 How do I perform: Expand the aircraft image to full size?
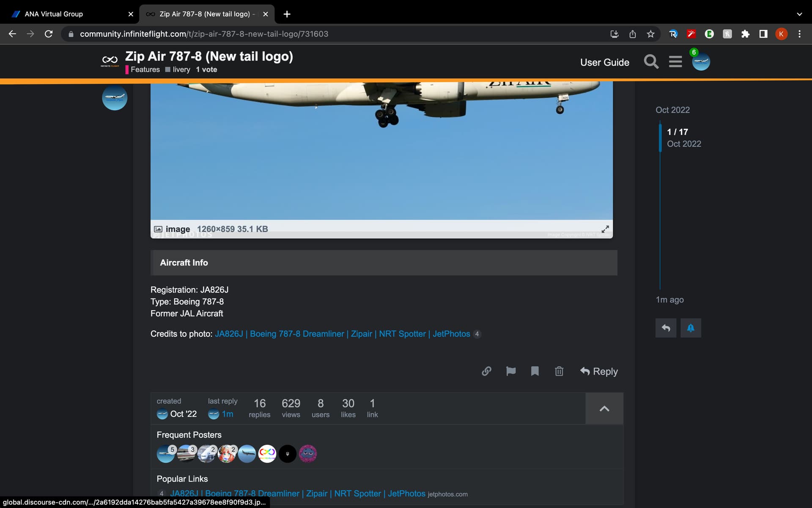(x=605, y=229)
